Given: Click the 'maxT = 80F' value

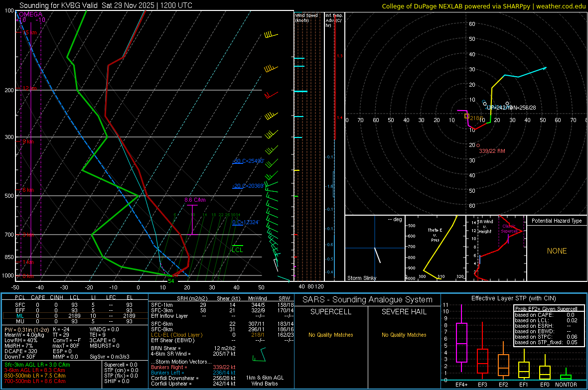Looking at the screenshot, I should (66, 346).
